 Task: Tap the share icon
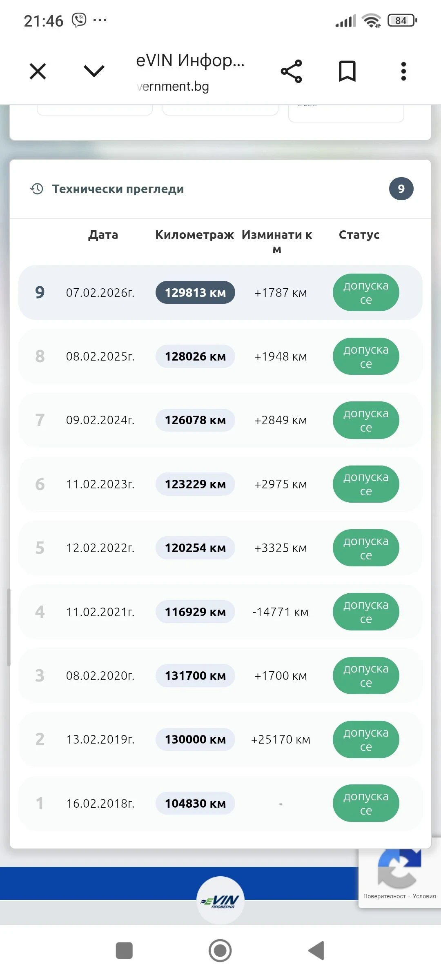click(x=291, y=71)
